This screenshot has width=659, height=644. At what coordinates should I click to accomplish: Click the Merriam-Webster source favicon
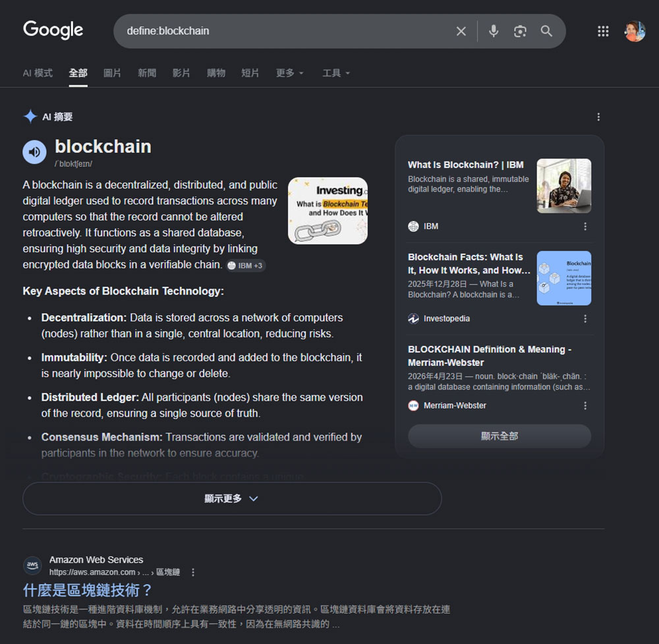tap(414, 405)
